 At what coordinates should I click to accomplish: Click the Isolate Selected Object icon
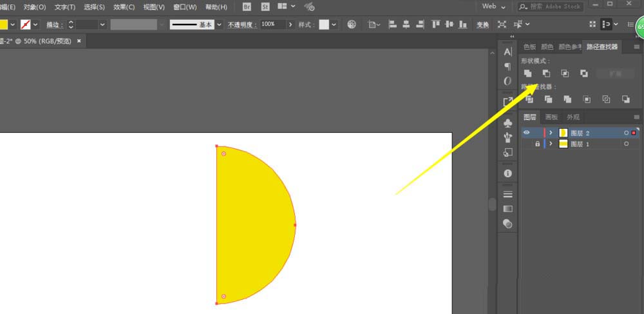point(502,25)
